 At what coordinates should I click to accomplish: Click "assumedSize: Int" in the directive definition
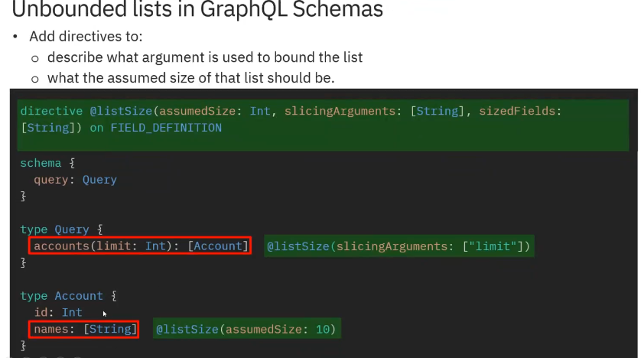[215, 111]
